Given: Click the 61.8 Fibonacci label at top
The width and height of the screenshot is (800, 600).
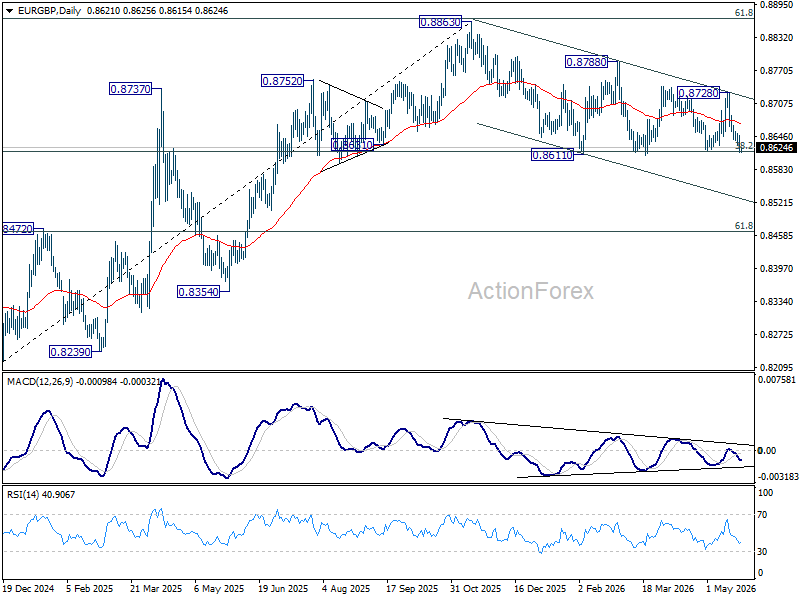Looking at the screenshot, I should click(744, 13).
